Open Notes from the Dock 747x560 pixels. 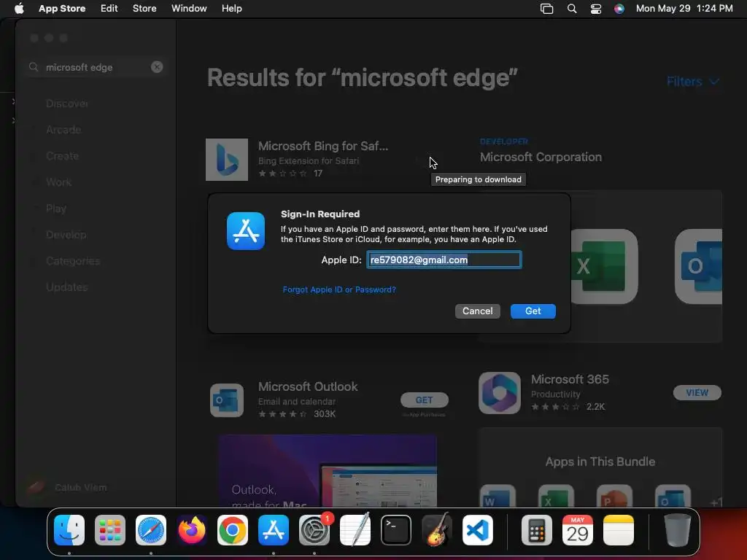[x=619, y=530]
